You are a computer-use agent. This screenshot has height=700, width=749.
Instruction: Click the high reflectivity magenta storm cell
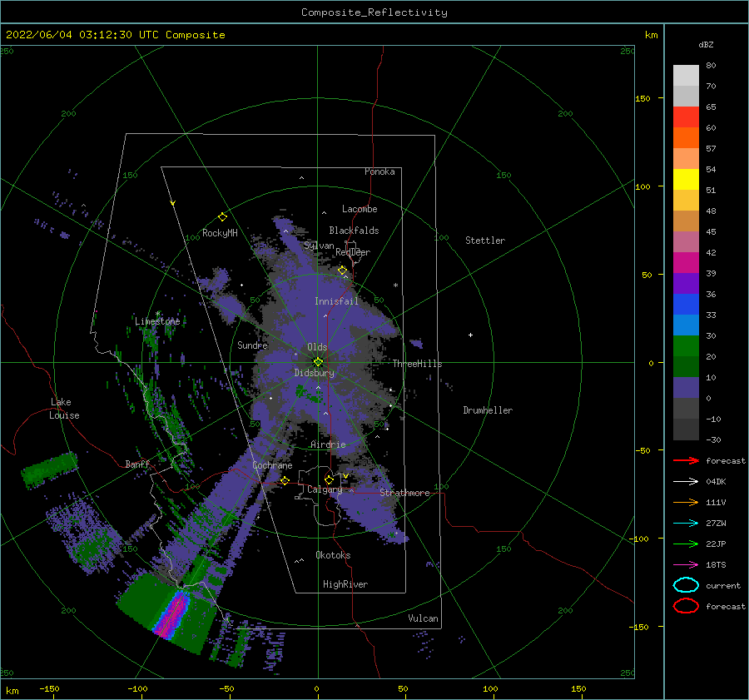[x=173, y=614]
